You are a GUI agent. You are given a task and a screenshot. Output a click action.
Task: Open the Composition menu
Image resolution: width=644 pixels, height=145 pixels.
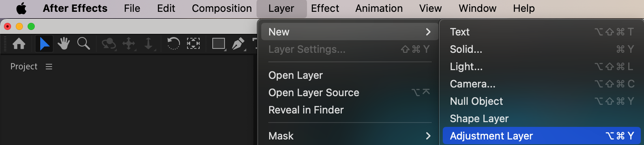coord(222,8)
